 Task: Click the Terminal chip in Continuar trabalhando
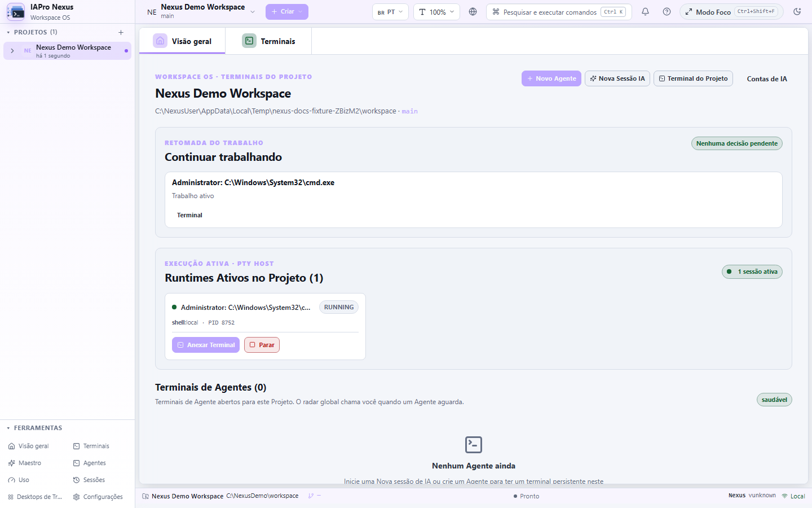(x=189, y=215)
